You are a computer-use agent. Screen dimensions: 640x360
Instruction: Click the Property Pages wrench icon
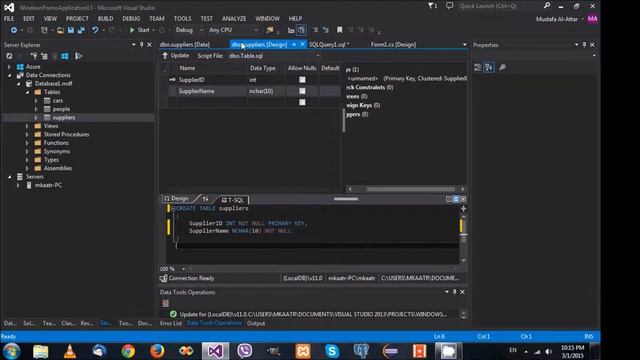pos(502,67)
